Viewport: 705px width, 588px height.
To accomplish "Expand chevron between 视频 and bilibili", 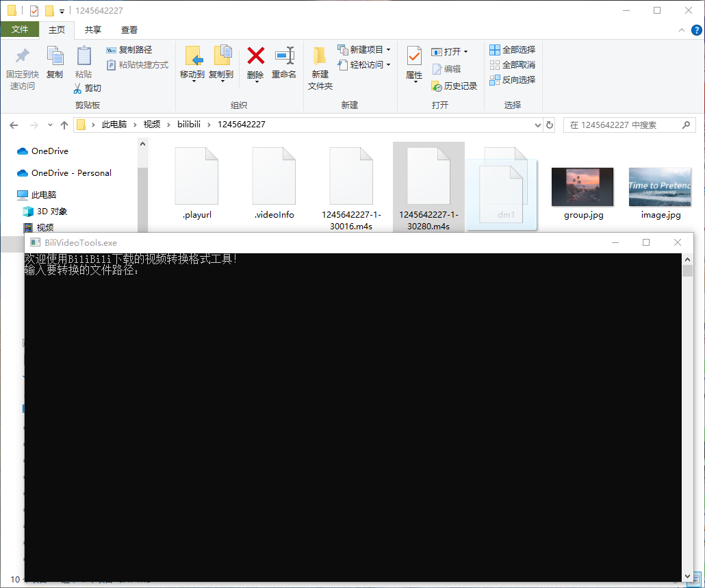I will (168, 125).
